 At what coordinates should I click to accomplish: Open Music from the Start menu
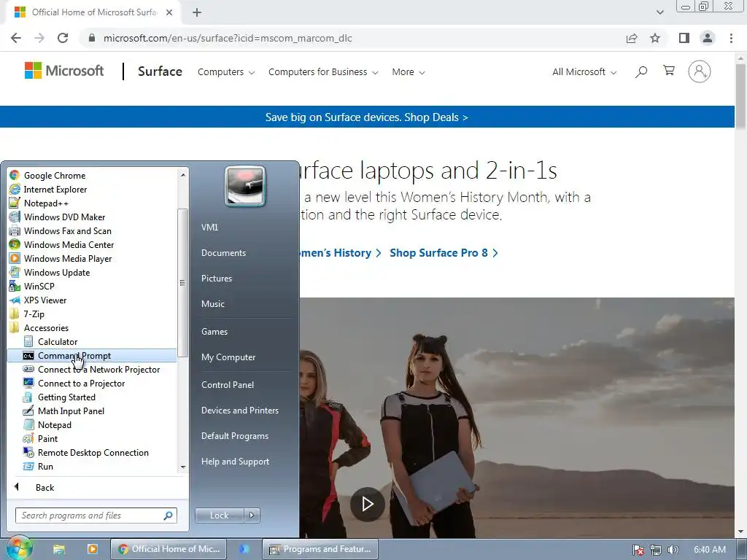tap(212, 304)
